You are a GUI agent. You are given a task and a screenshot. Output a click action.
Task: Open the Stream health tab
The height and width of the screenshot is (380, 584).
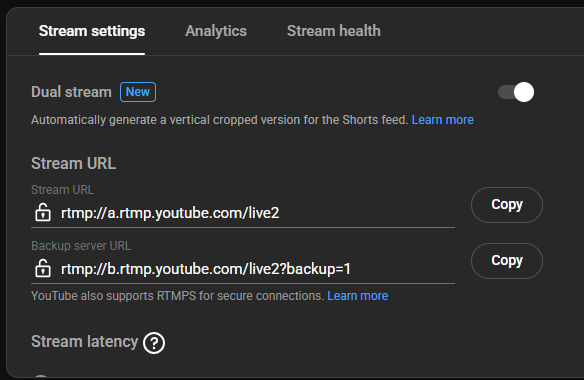coord(334,31)
